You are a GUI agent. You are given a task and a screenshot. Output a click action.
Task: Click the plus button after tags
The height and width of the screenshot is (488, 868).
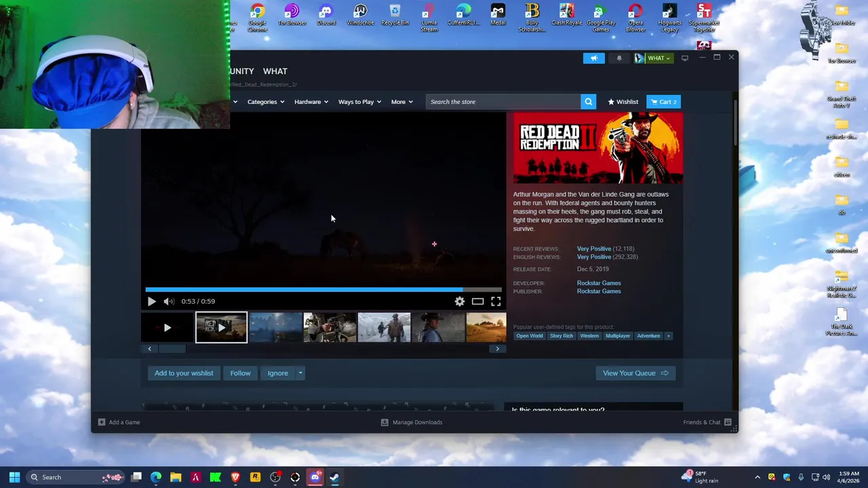tap(668, 335)
